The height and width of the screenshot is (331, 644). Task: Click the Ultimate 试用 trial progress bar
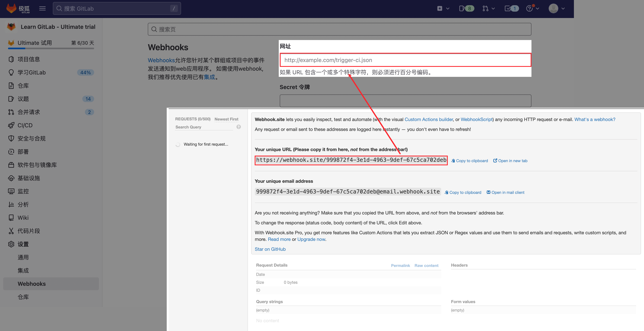[x=51, y=48]
